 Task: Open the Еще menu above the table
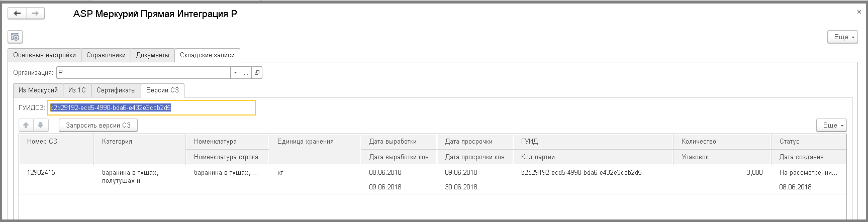coord(831,125)
